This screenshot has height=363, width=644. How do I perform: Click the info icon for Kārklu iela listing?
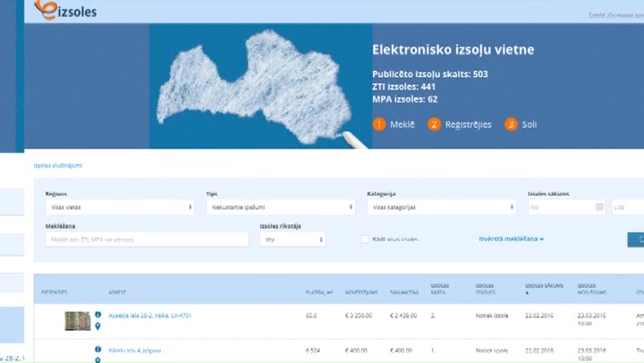[97, 350]
